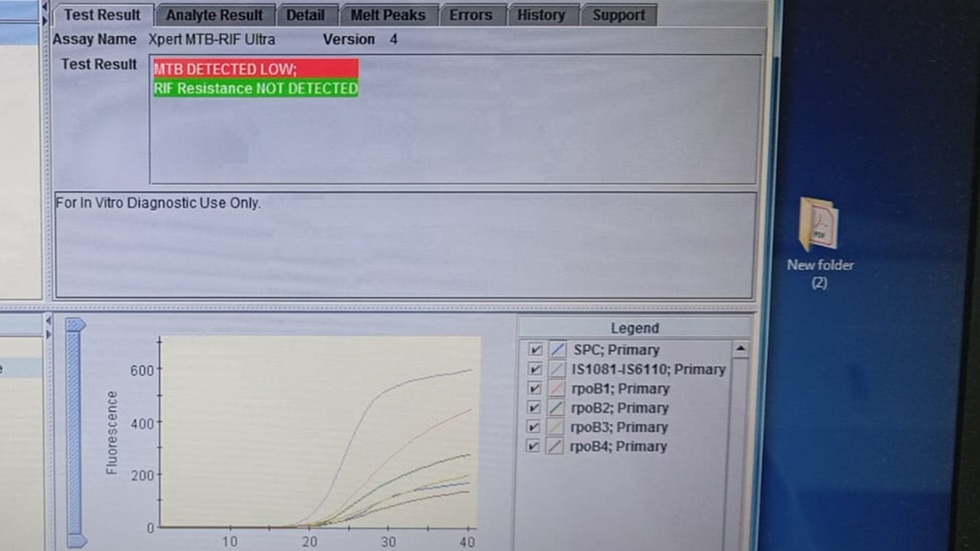The height and width of the screenshot is (551, 980).
Task: Click the RIF Resistance NOT DETECTED text
Action: [x=256, y=88]
